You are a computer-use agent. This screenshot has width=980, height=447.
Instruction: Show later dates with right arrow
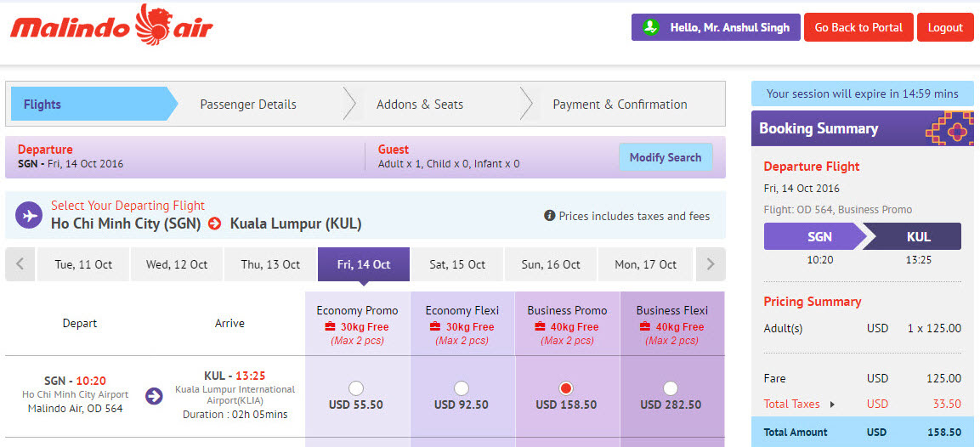tap(711, 263)
